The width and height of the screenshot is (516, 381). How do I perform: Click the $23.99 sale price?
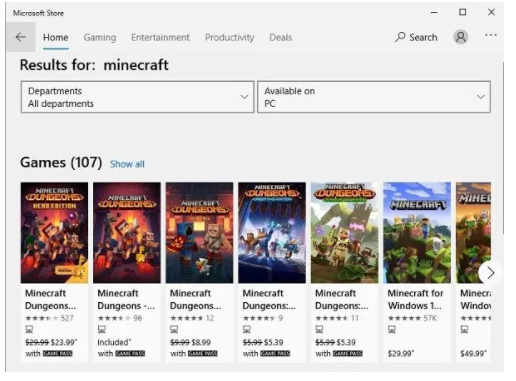[64, 342]
